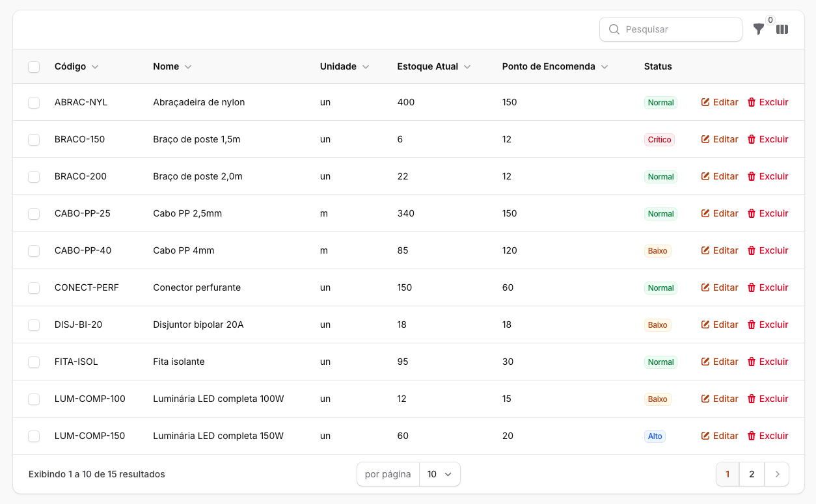Click the Status column header
Screen dimensions: 816x504
point(658,66)
